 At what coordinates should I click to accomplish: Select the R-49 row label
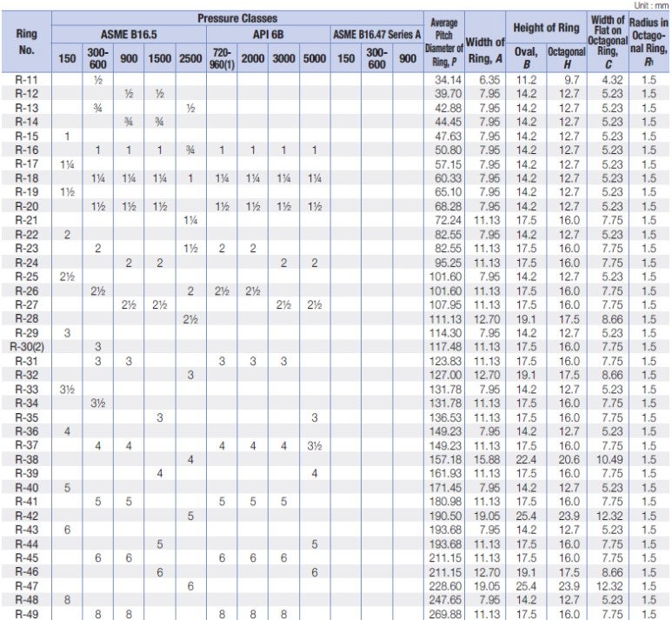[x=27, y=614]
